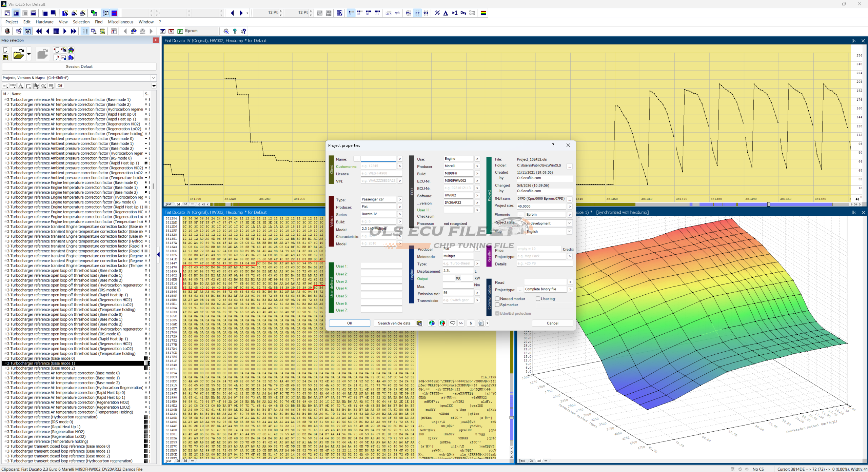Click the blue puzzle piece plugin icon
This screenshot has height=472, width=868.
(x=71, y=58)
